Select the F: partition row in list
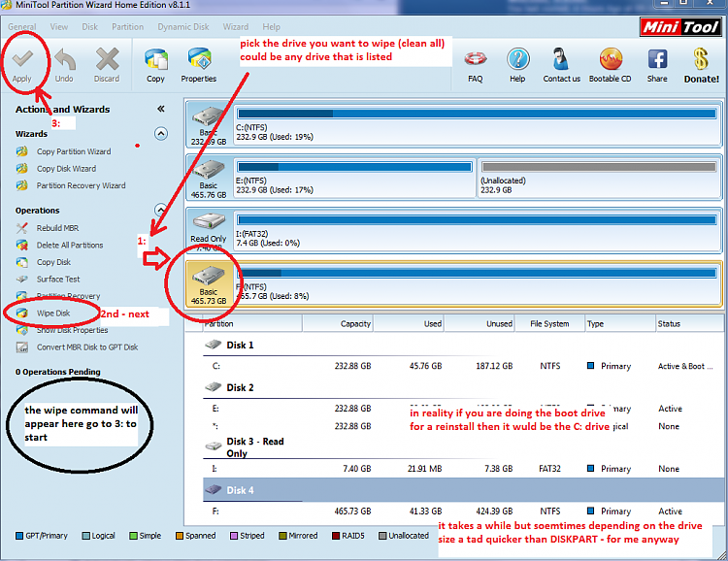Viewport: 728px width, 561px height. point(462,511)
